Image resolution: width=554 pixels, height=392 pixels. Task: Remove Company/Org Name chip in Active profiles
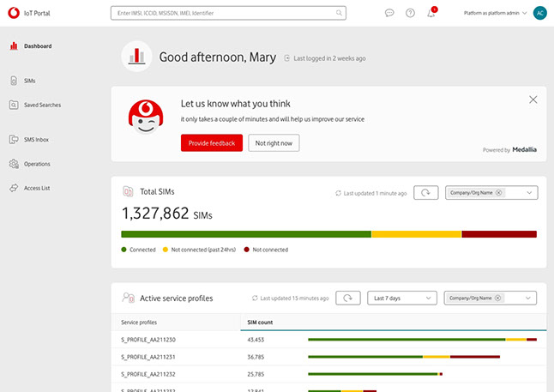coord(498,298)
